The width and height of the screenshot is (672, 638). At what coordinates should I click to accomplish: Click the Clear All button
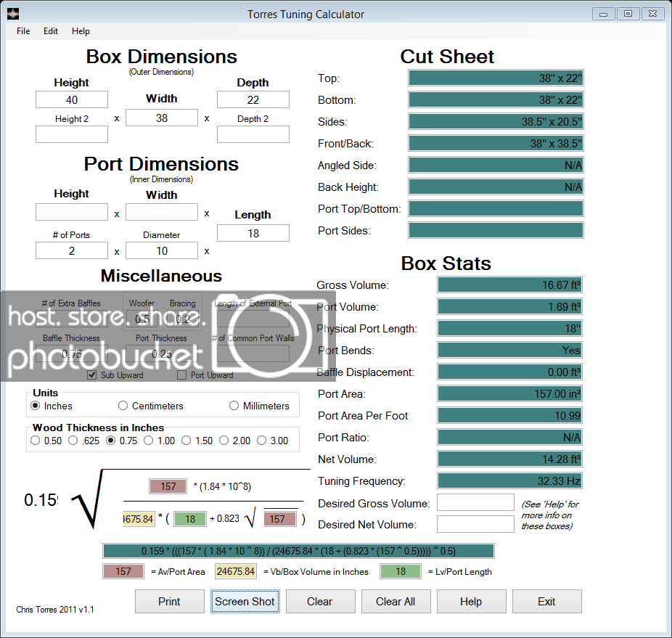pyautogui.click(x=396, y=602)
